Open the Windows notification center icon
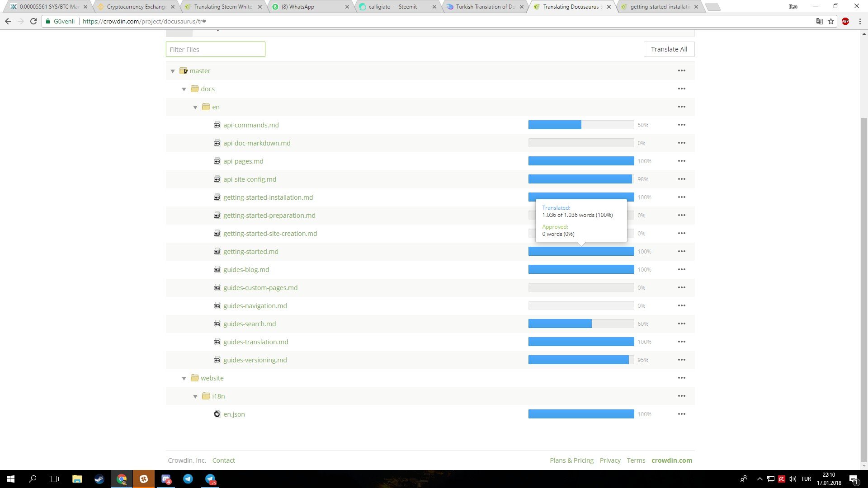This screenshot has height=488, width=868. 853,479
